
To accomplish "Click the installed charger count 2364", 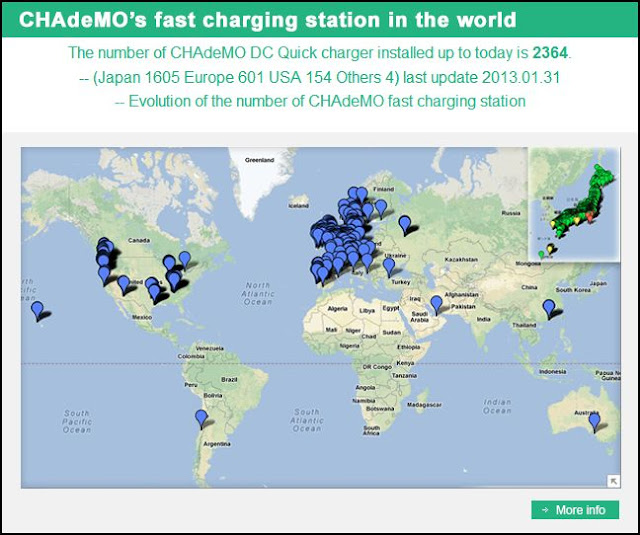I will point(550,53).
